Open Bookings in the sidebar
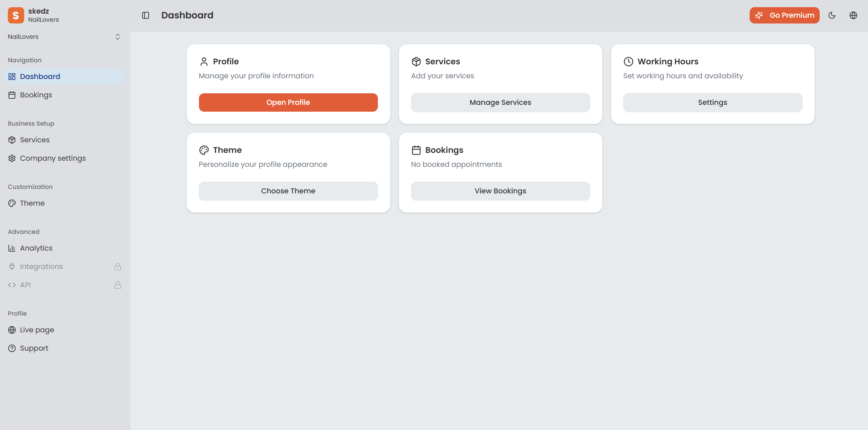 tap(36, 95)
